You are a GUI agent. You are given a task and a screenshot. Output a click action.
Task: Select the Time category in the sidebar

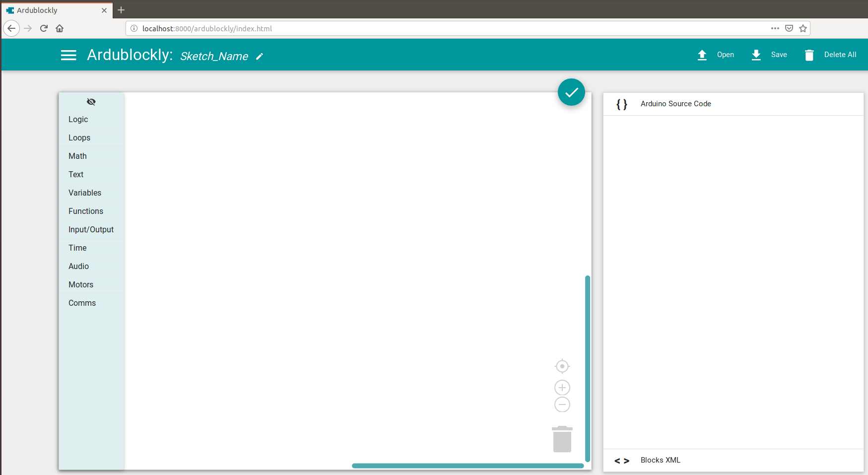[77, 248]
